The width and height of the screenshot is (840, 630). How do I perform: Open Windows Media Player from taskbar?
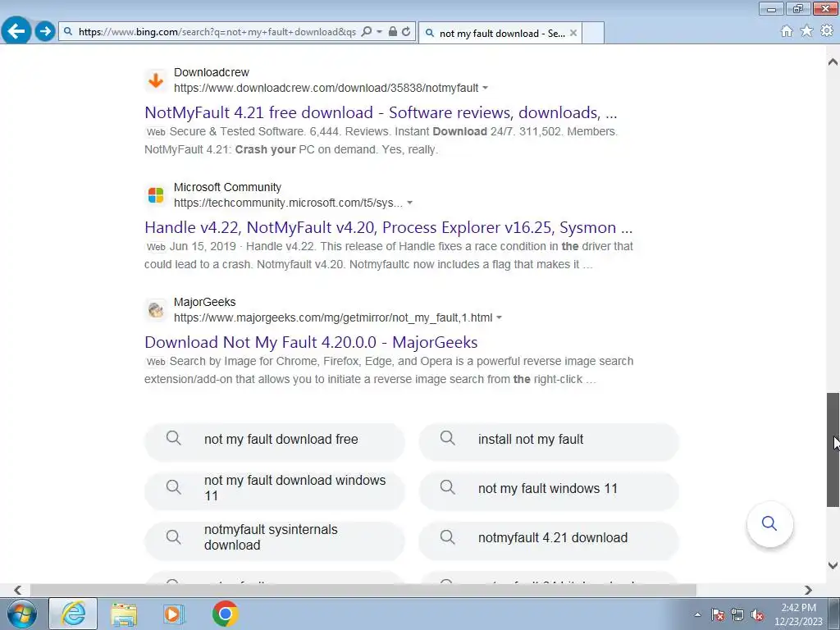(x=174, y=614)
